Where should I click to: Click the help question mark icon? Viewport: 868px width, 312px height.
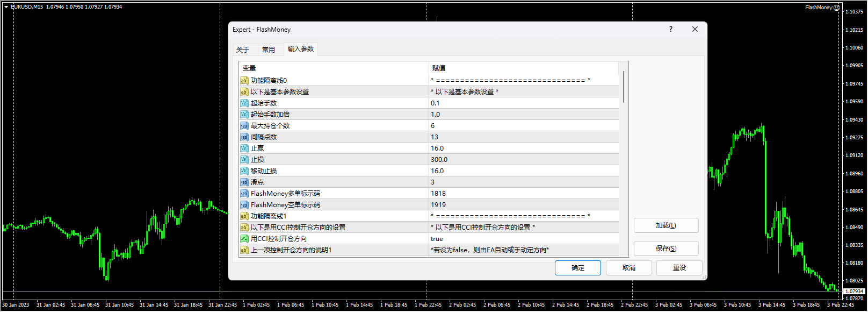(x=670, y=30)
